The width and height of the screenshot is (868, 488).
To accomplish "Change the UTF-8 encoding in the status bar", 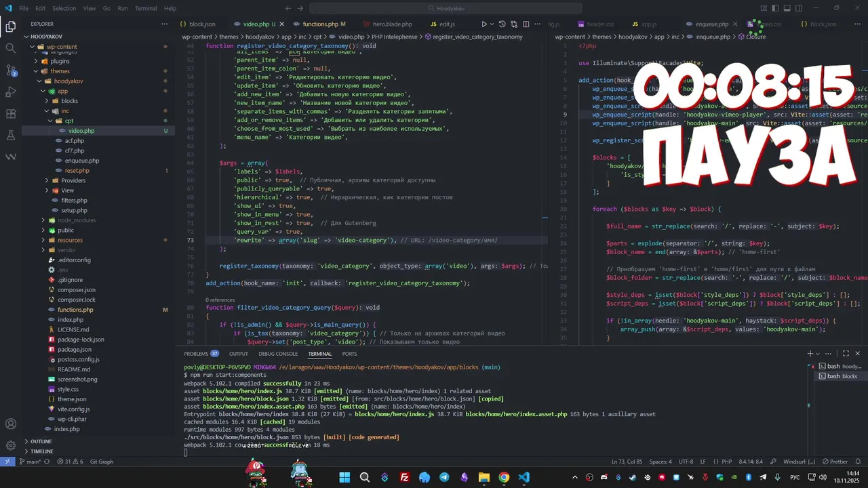I will 686,462.
